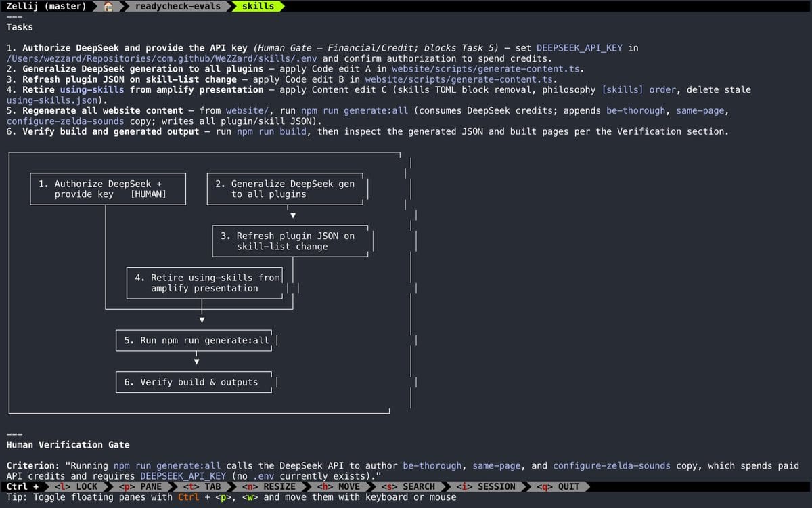812x508 pixels.
Task: Select the skills tab
Action: tap(258, 6)
